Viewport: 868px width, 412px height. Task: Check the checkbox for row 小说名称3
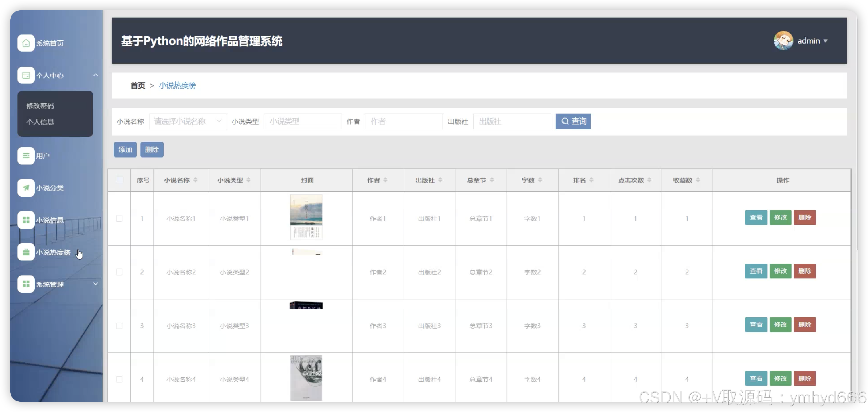[x=119, y=326]
